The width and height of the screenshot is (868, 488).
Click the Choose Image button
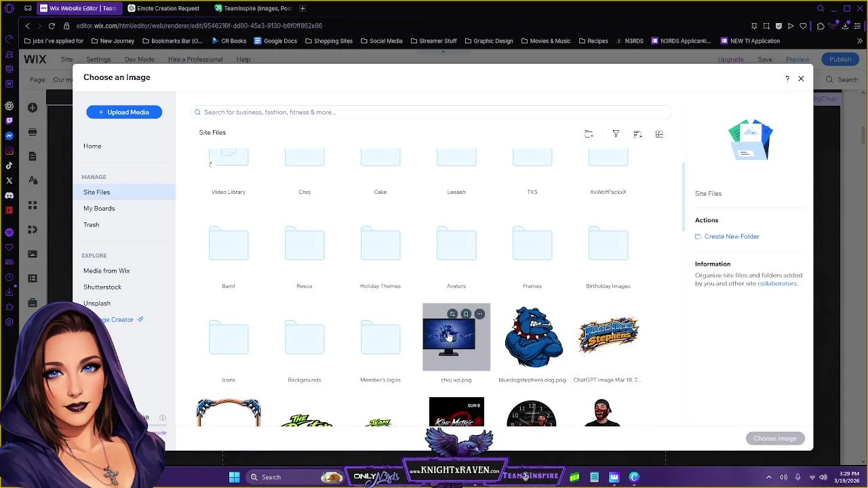[775, 439]
